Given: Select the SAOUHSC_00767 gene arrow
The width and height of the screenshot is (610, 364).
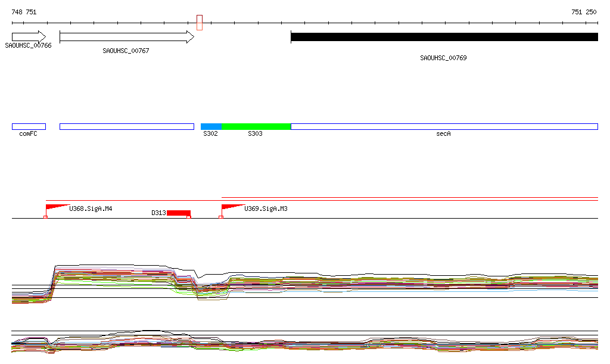Looking at the screenshot, I should click(x=126, y=37).
